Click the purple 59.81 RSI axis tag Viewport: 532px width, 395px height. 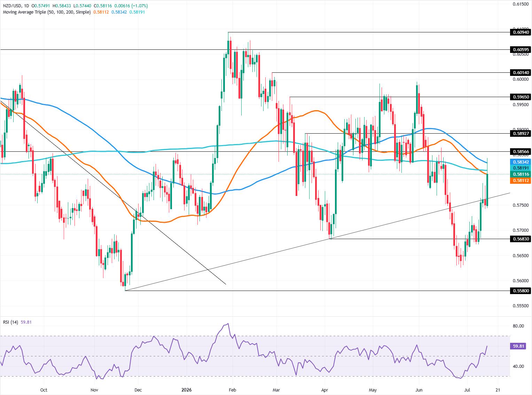pyautogui.click(x=519, y=346)
